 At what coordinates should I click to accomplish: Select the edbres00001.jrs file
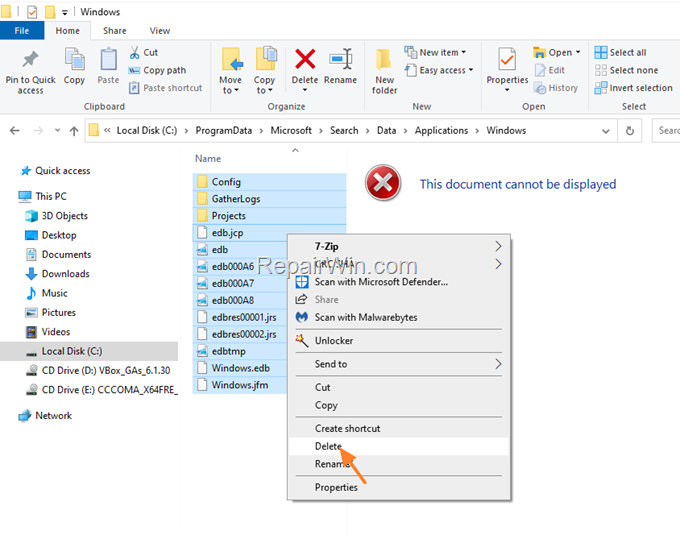click(240, 317)
